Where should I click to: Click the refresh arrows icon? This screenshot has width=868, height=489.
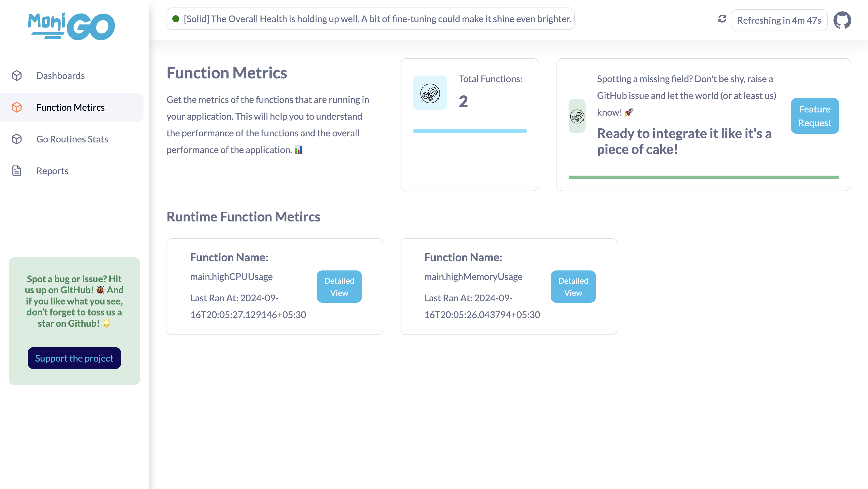[722, 19]
